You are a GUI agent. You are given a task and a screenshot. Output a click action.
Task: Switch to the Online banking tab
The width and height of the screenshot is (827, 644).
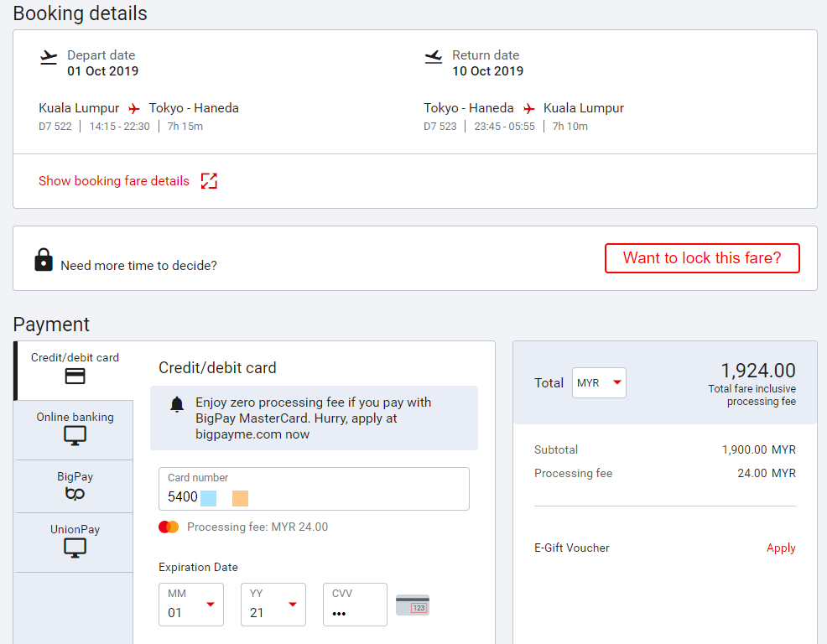75,428
